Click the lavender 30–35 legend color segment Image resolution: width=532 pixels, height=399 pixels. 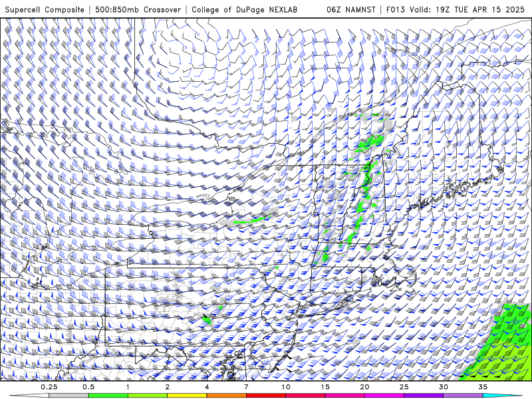(463, 396)
